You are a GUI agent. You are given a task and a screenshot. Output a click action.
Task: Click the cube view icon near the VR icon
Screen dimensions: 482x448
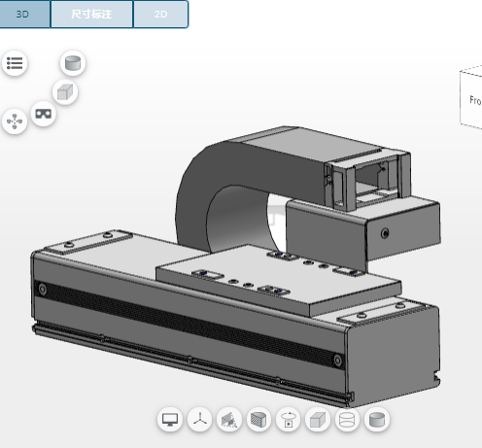point(65,92)
